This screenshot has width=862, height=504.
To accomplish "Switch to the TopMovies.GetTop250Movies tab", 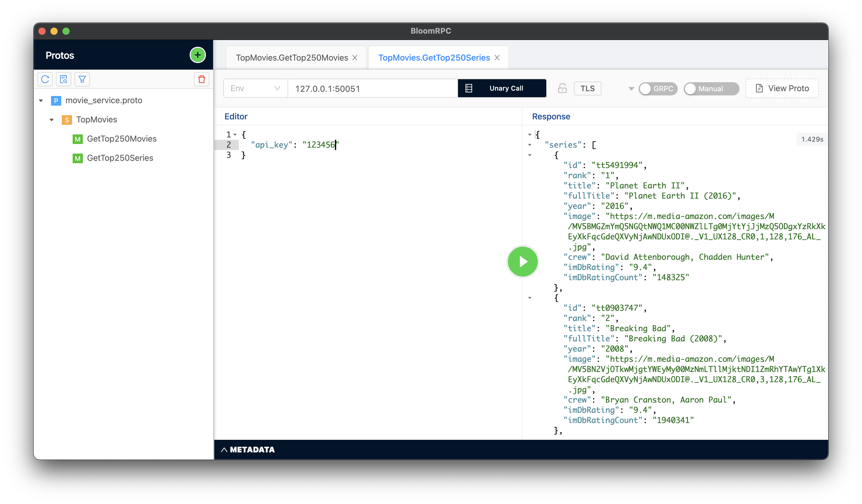I will 291,58.
